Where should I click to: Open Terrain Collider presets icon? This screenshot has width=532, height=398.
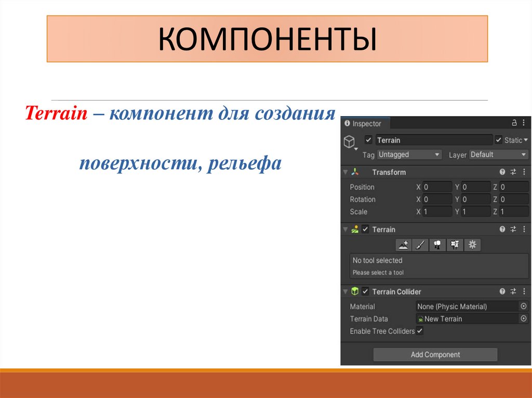pyautogui.click(x=513, y=291)
